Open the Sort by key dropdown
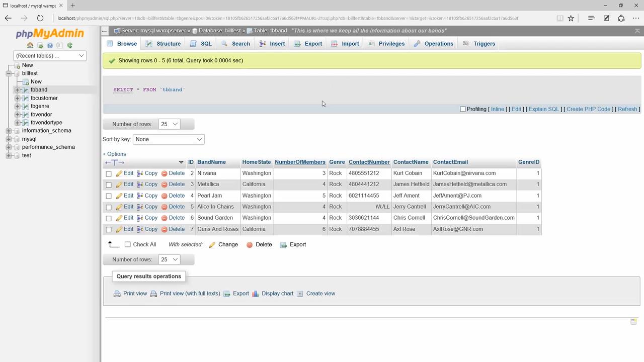Image resolution: width=644 pixels, height=362 pixels. tap(169, 139)
